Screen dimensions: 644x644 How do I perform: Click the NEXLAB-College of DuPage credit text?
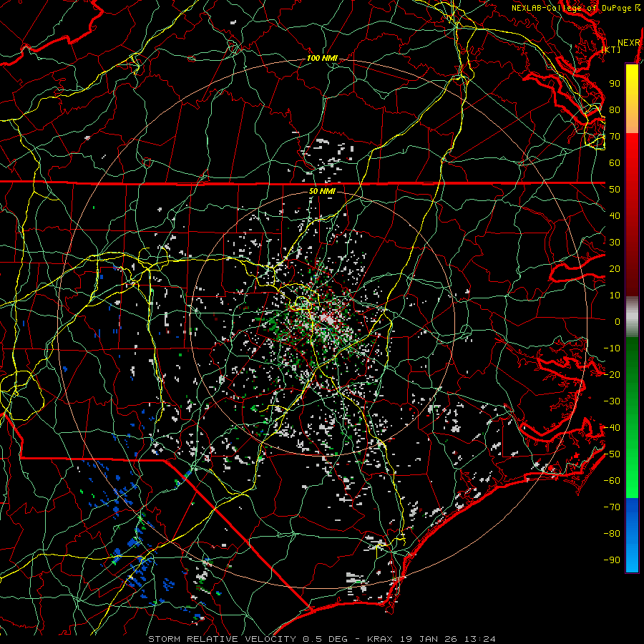(x=573, y=8)
